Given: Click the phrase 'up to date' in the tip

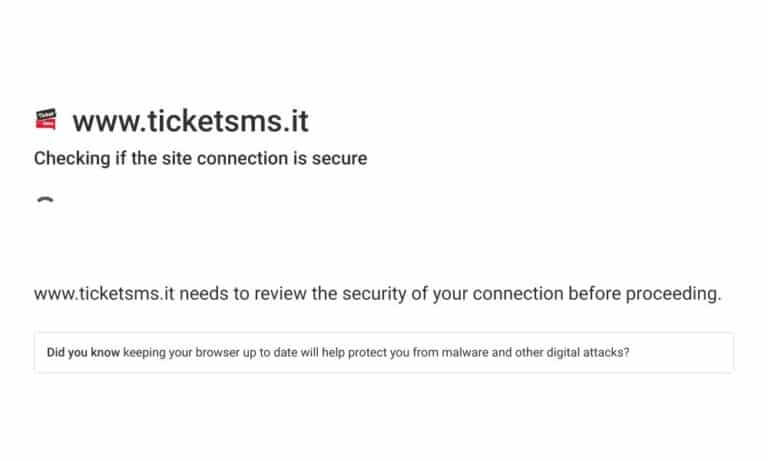Looking at the screenshot, I should [x=270, y=353].
